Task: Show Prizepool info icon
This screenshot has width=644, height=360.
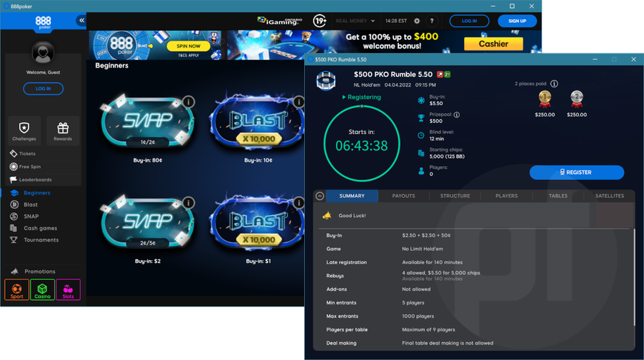Action: [457, 115]
